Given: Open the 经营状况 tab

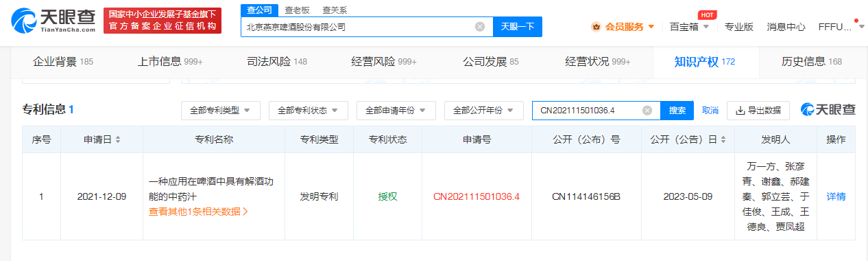Looking at the screenshot, I should 598,62.
